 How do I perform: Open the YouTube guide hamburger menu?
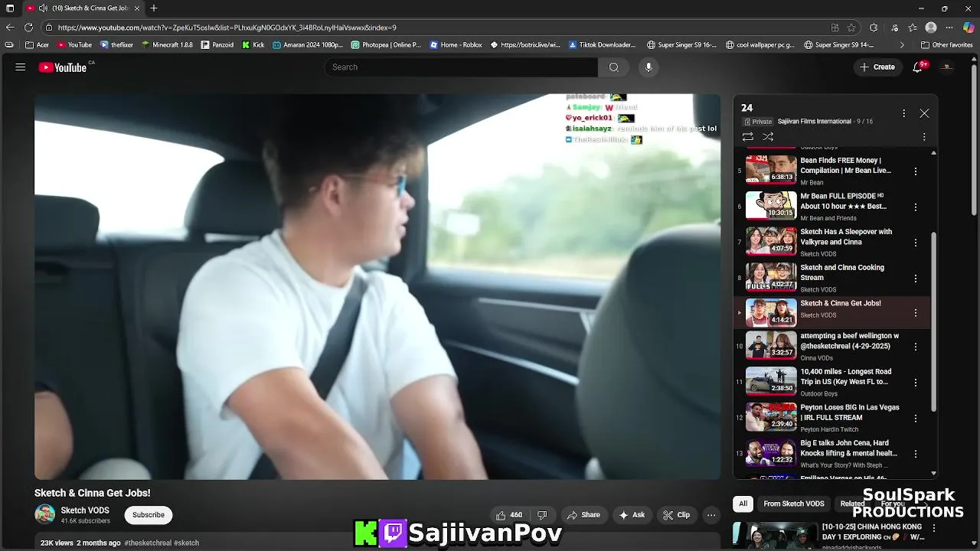tap(21, 67)
